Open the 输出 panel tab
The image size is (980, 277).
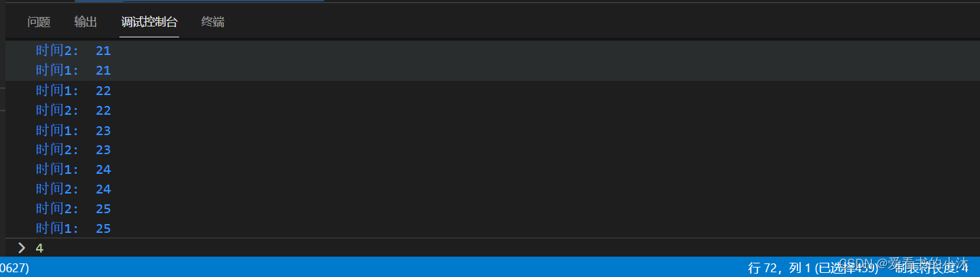[x=86, y=22]
